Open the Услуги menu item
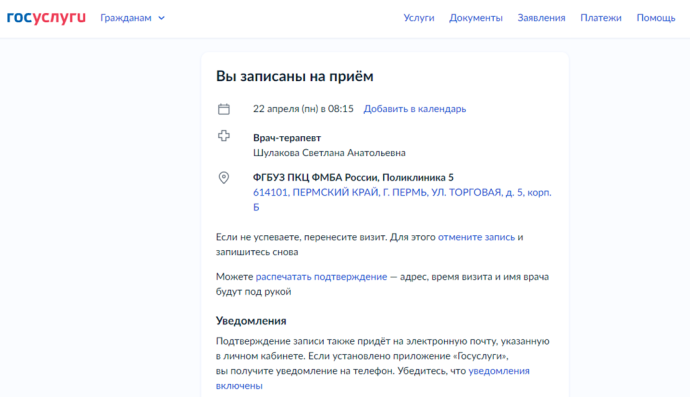Image resolution: width=690 pixels, height=397 pixels. (418, 18)
